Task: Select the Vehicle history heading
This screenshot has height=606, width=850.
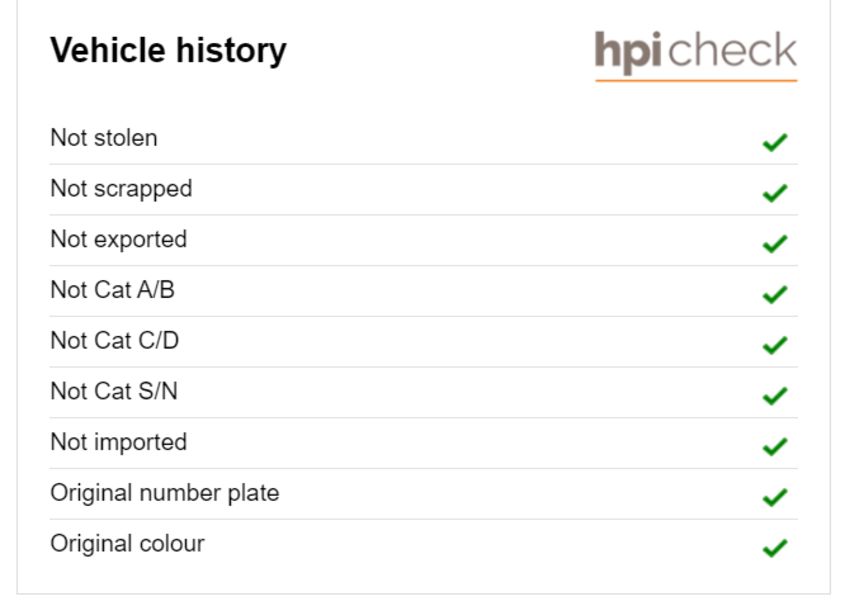Action: click(168, 50)
